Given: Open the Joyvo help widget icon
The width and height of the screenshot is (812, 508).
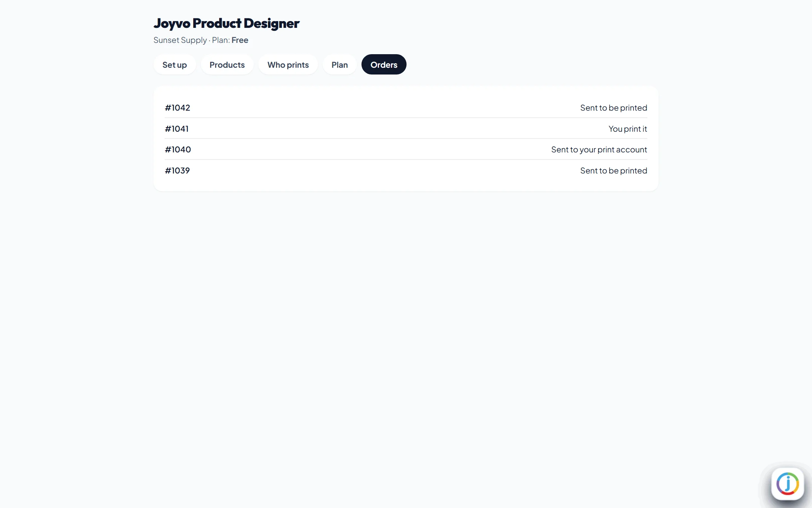Looking at the screenshot, I should tap(788, 484).
